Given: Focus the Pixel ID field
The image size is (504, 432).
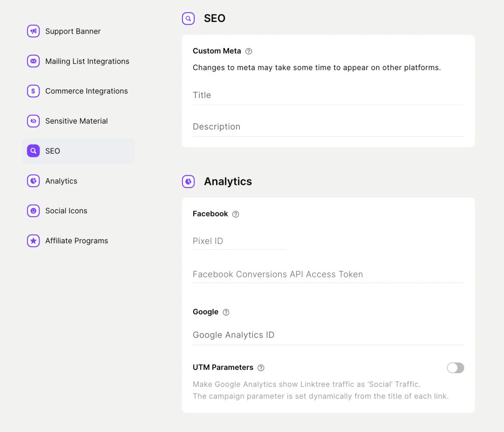Looking at the screenshot, I should [239, 241].
